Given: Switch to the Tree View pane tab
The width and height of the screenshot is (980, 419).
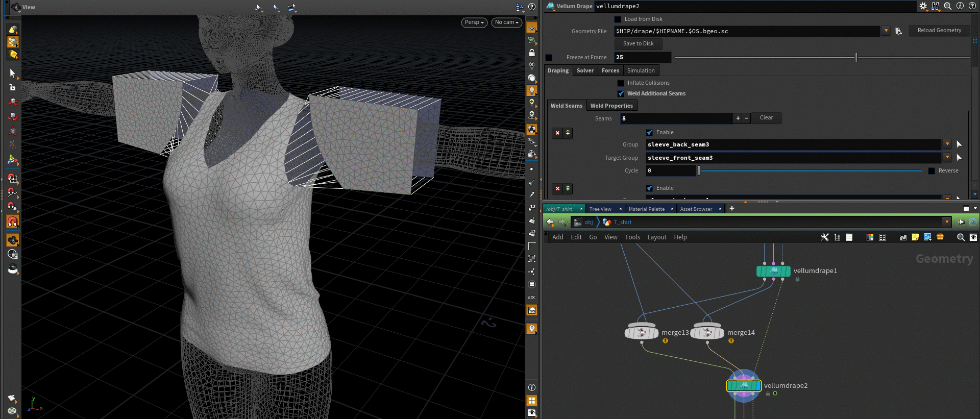Looking at the screenshot, I should pyautogui.click(x=600, y=209).
